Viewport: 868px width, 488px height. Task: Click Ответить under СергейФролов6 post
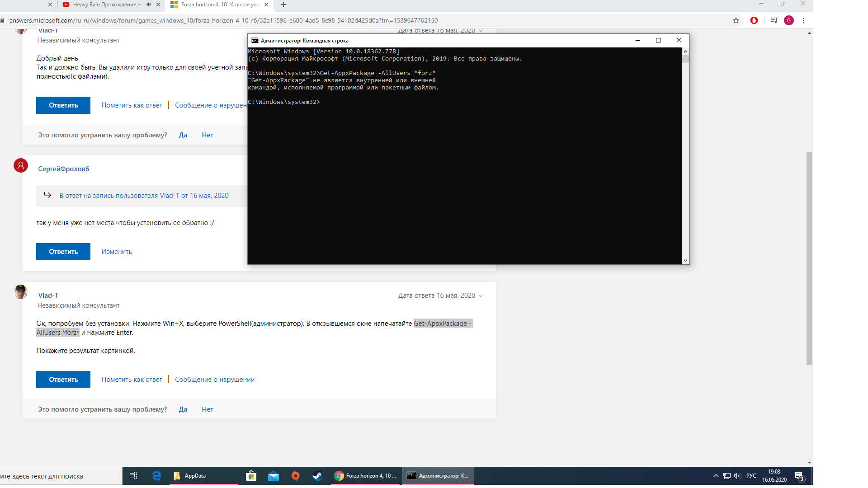tap(63, 252)
